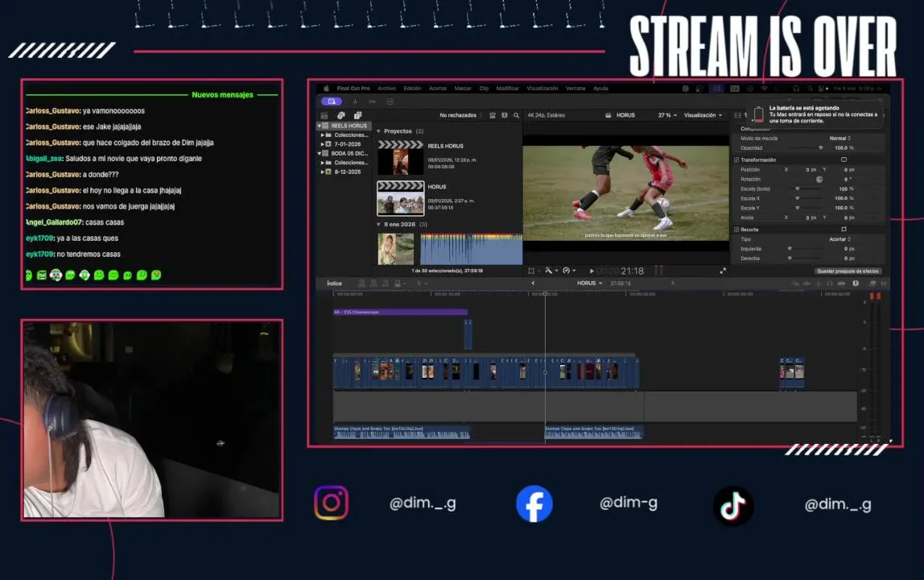
Task: Open the Ventana menu
Action: coord(575,89)
